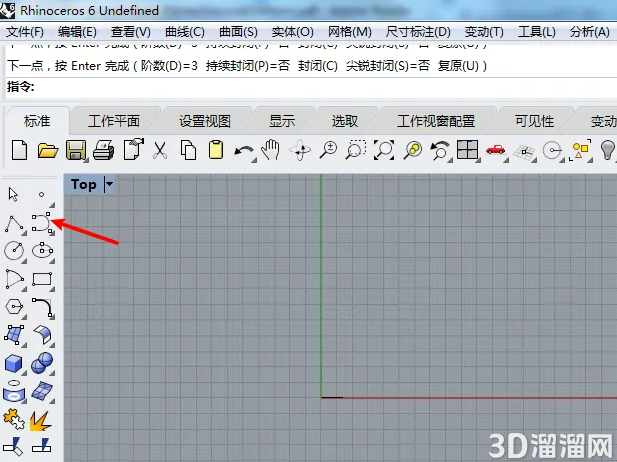This screenshot has width=617, height=462.
Task: Click the Join puzzle pieces icon
Action: point(14,419)
